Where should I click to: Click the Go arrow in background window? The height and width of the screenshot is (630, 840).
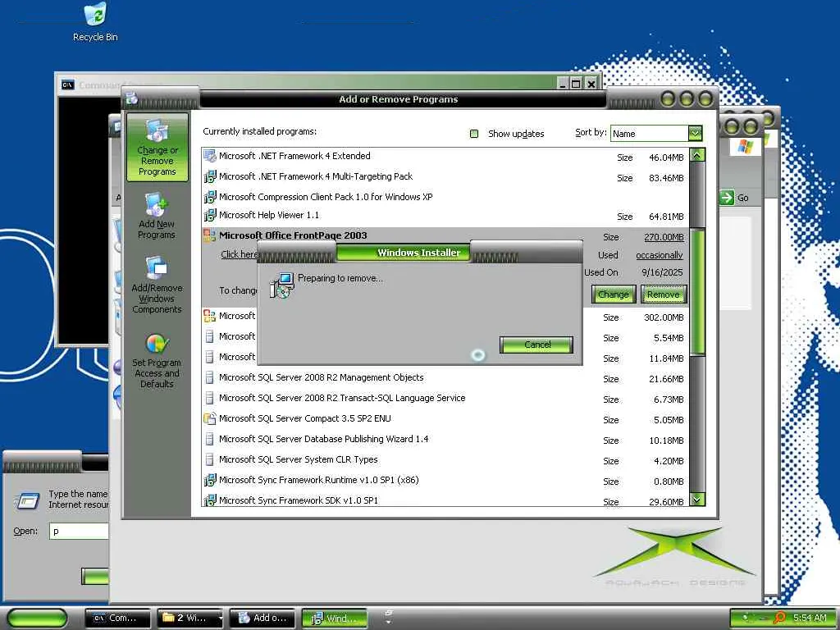point(727,198)
